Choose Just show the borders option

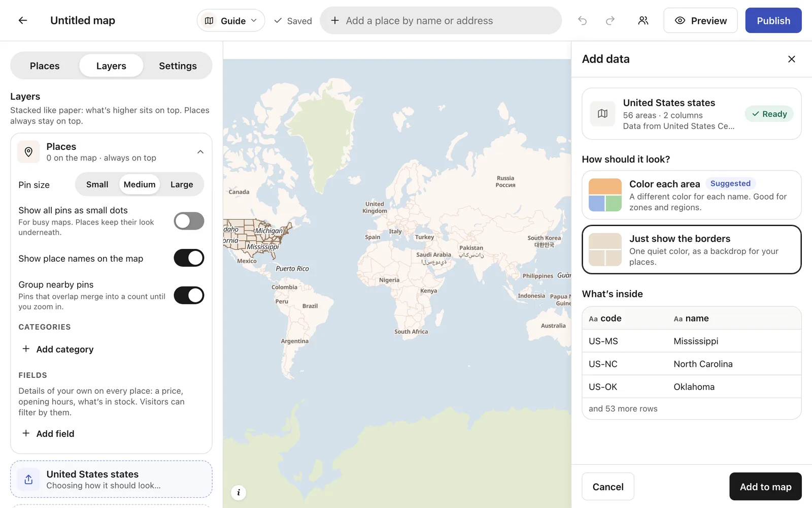[x=692, y=249]
